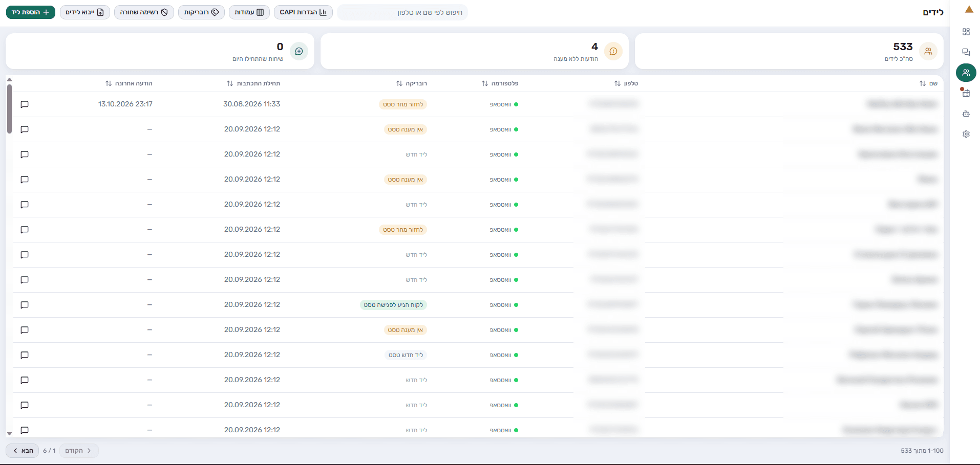
Task: Open chat icon for 'ליד חדש טסט' row
Action: point(24,355)
